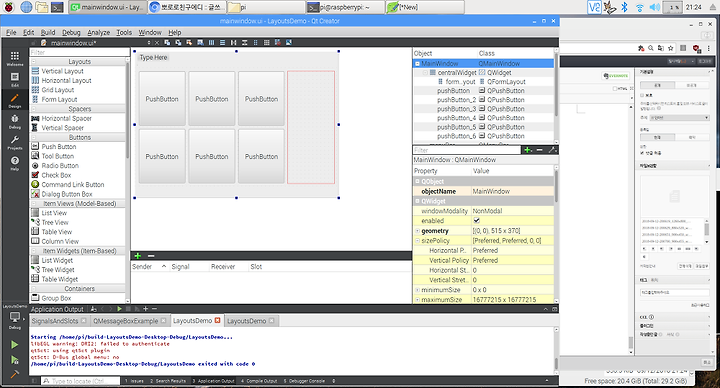Toggle the enabled property checkbox
This screenshot has width=720, height=388.
point(477,220)
